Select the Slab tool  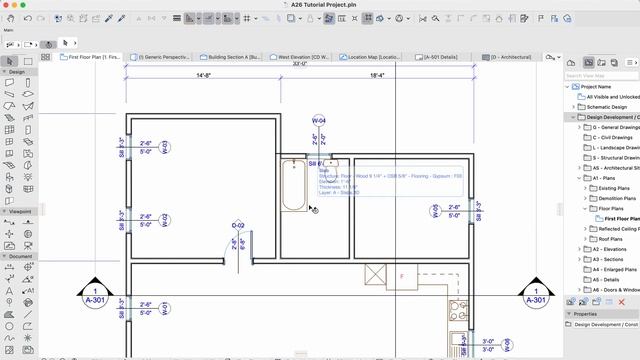click(x=28, y=94)
